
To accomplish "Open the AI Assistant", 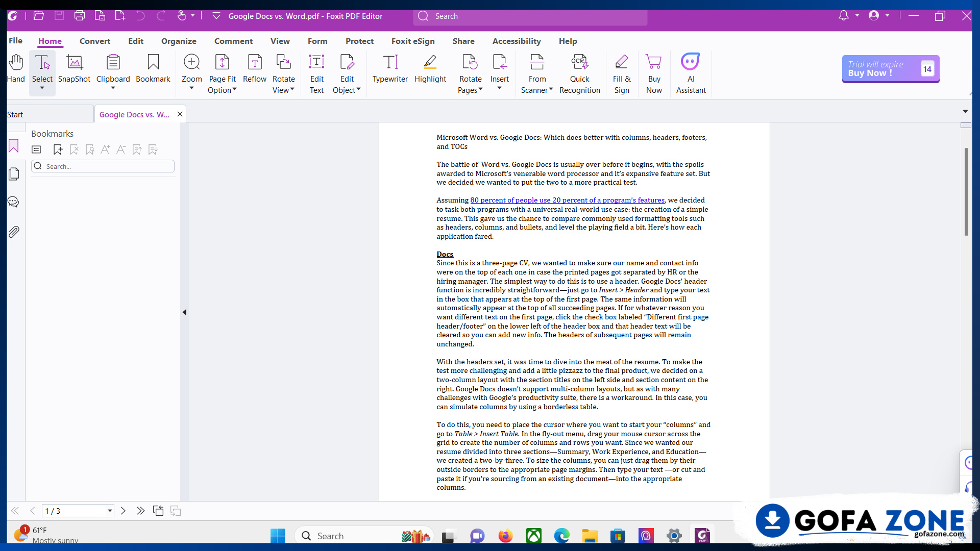I will (691, 74).
